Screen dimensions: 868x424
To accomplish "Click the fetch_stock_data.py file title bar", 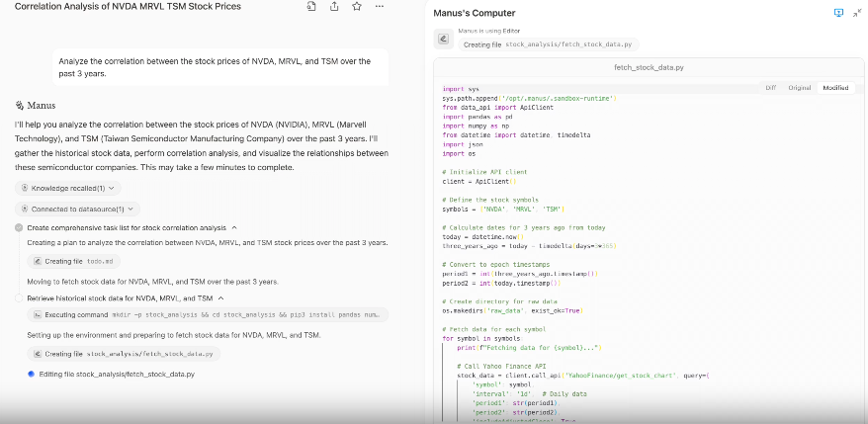I will point(649,67).
